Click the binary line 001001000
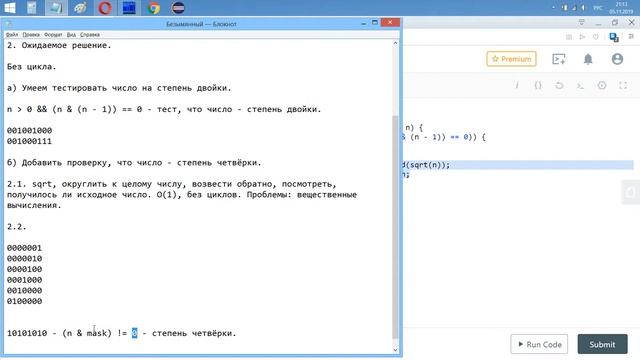 [29, 131]
